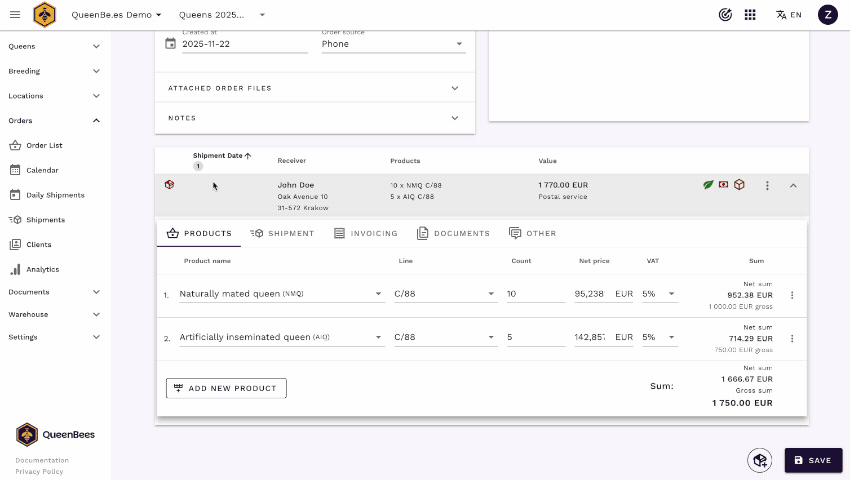Click the add shipment floating icon button
This screenshot has width=850, height=480.
pos(759,460)
